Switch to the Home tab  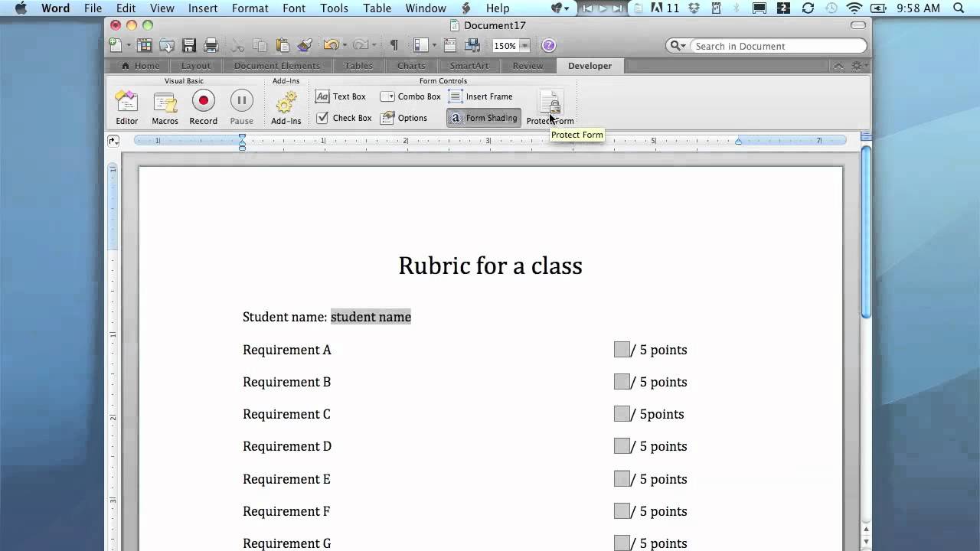141,66
